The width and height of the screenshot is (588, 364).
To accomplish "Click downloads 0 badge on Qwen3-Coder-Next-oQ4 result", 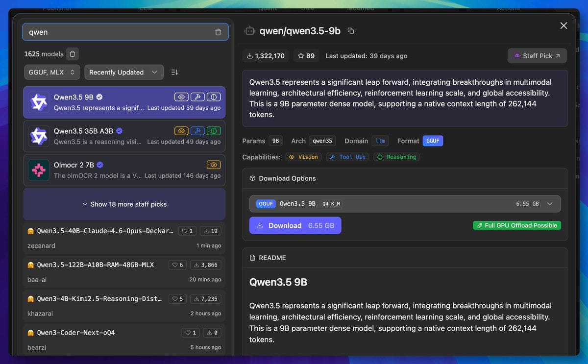I will point(212,333).
